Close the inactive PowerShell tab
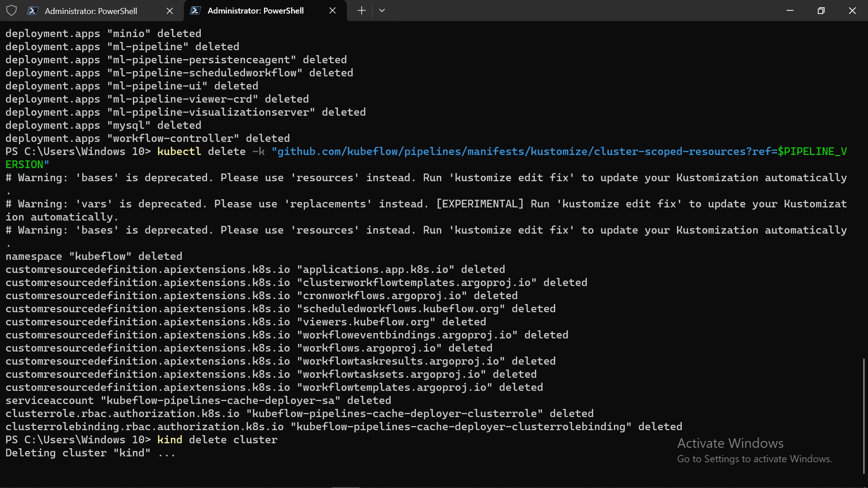 [x=170, y=11]
